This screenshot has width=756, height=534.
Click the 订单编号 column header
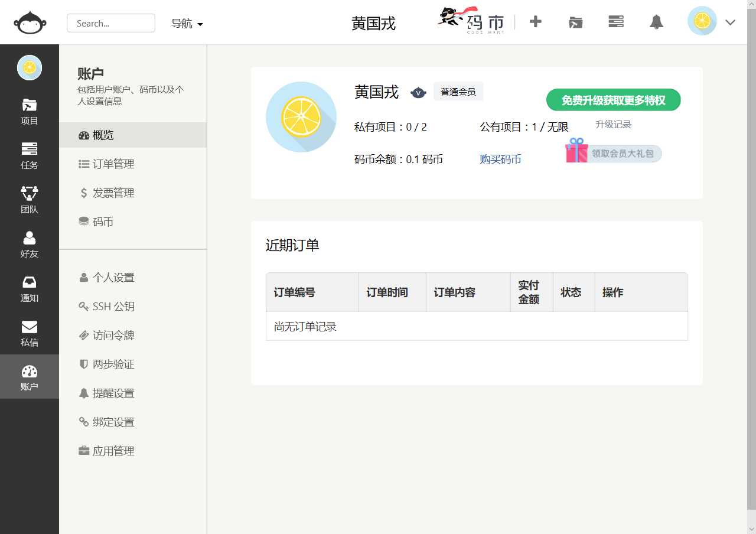coord(312,292)
